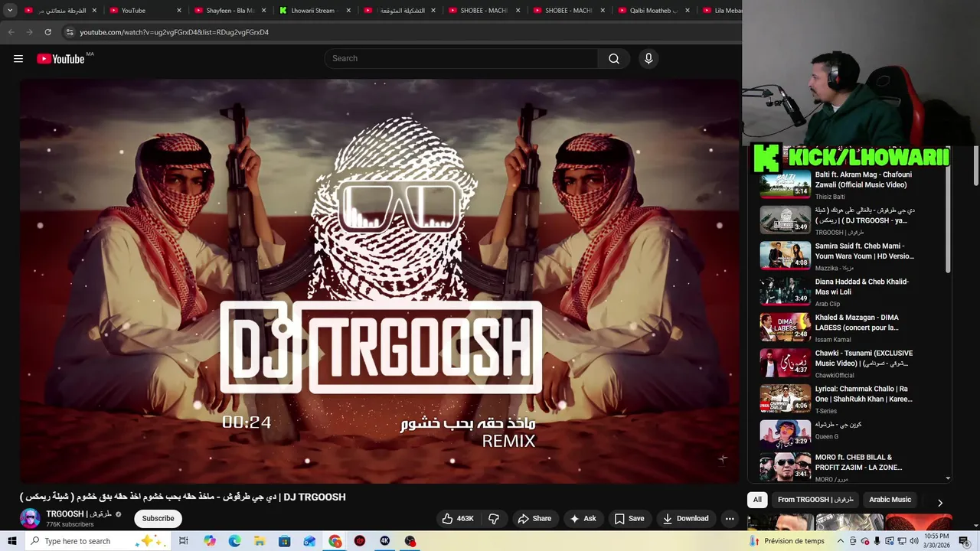Click the DJ TRGOOSH video player

click(x=380, y=281)
